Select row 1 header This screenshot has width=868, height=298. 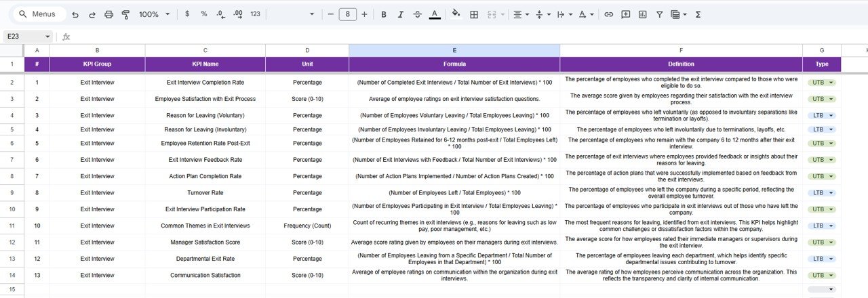coord(12,64)
